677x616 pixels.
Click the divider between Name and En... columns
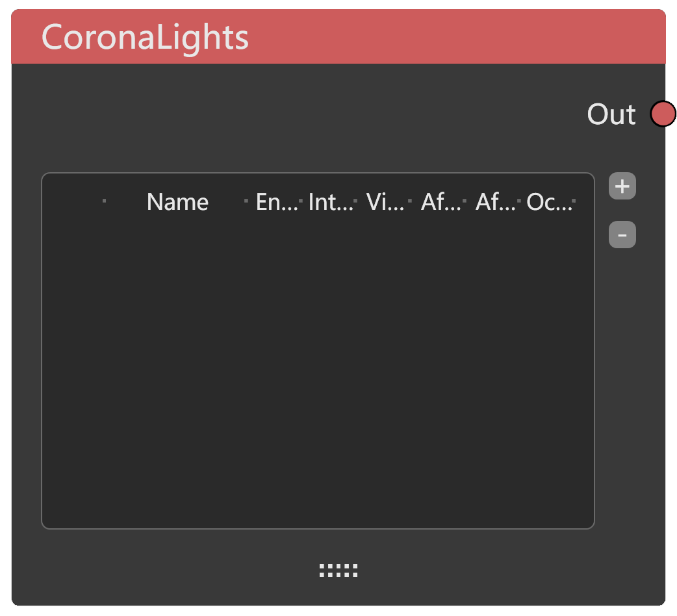(x=246, y=201)
